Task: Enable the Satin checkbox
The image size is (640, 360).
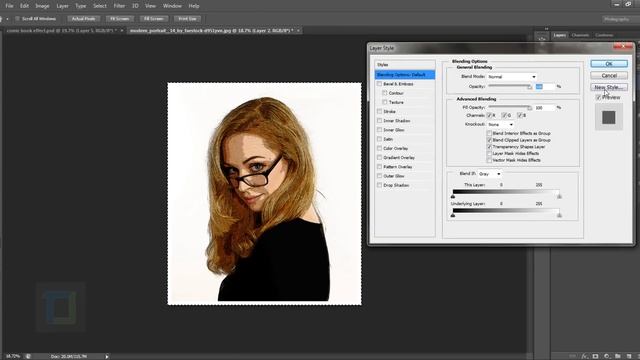Action: tap(380, 139)
